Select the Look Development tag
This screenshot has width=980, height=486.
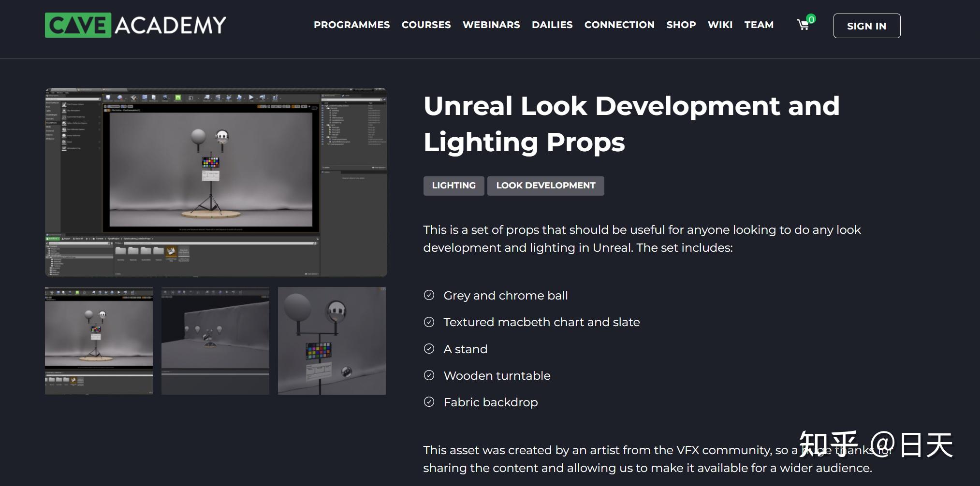click(x=546, y=186)
